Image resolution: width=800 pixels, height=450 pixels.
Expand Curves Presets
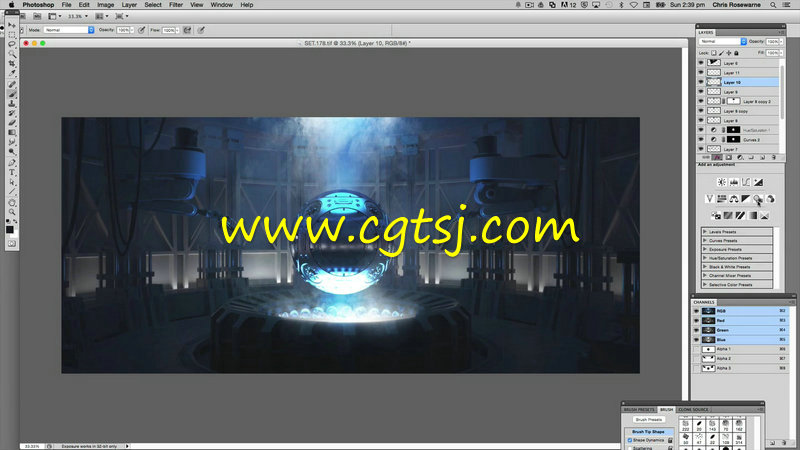click(705, 240)
